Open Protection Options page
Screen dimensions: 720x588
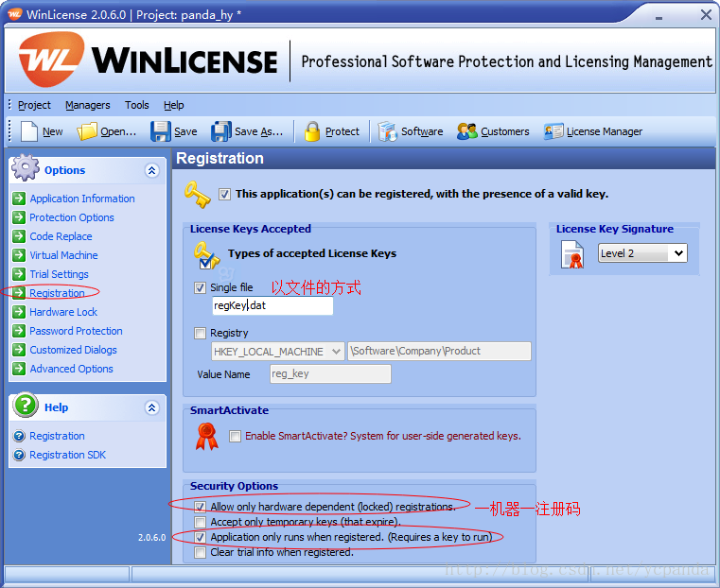(x=72, y=217)
